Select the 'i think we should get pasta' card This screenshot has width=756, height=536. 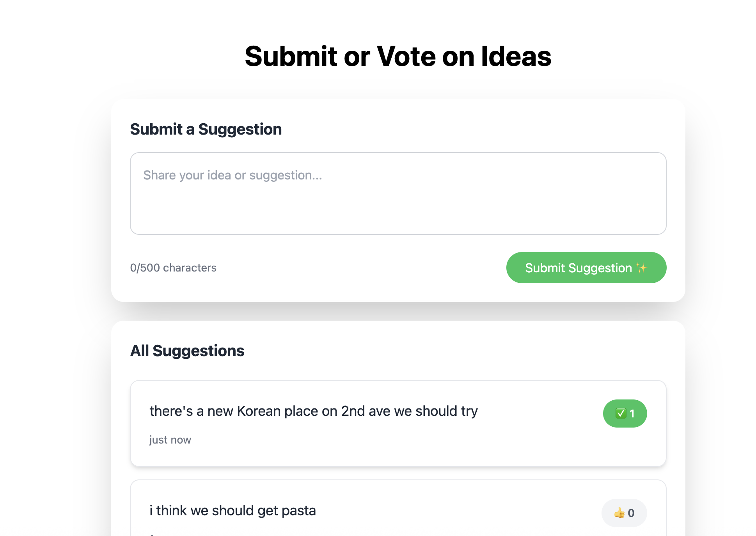(x=398, y=508)
